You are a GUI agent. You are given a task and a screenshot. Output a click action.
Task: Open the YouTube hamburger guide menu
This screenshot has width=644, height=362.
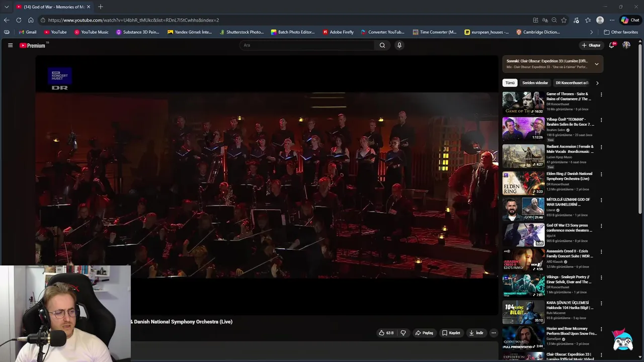[x=10, y=45]
